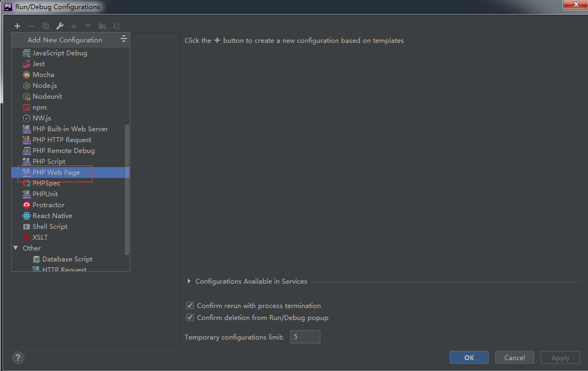588x371 pixels.
Task: Click the PHP Script label
Action: [x=49, y=162]
